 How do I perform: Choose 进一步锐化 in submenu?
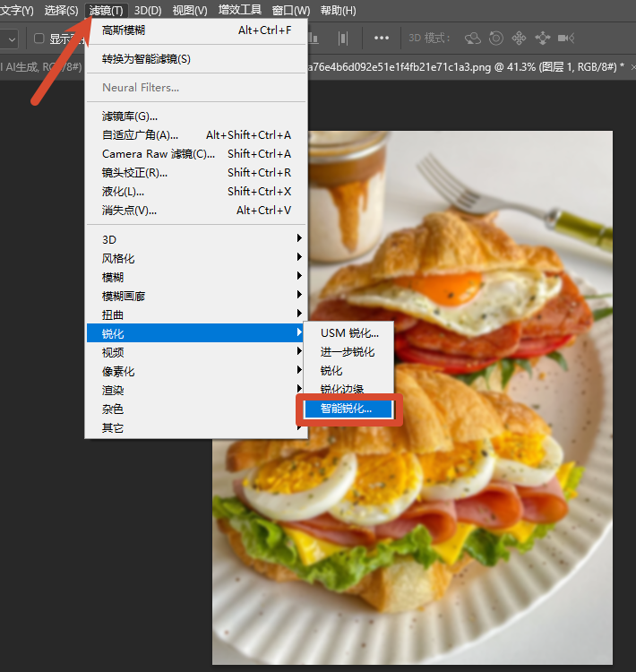coord(348,352)
